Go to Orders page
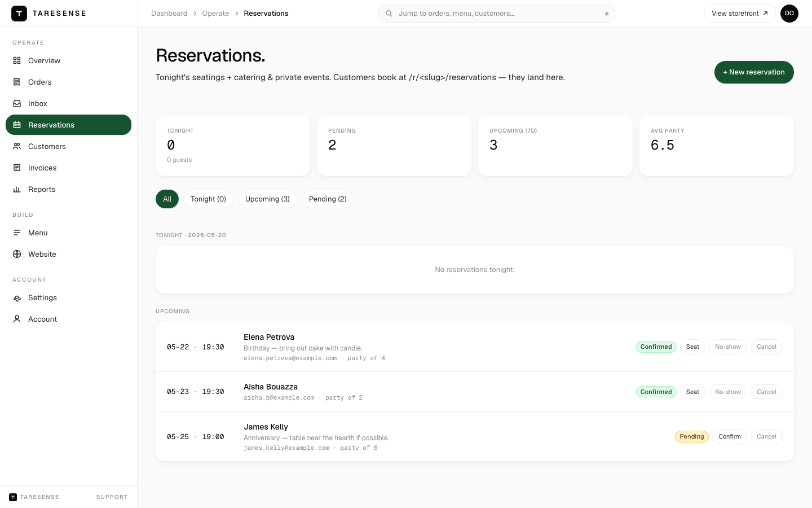Screen dimensions: 812x508 click(68, 82)
